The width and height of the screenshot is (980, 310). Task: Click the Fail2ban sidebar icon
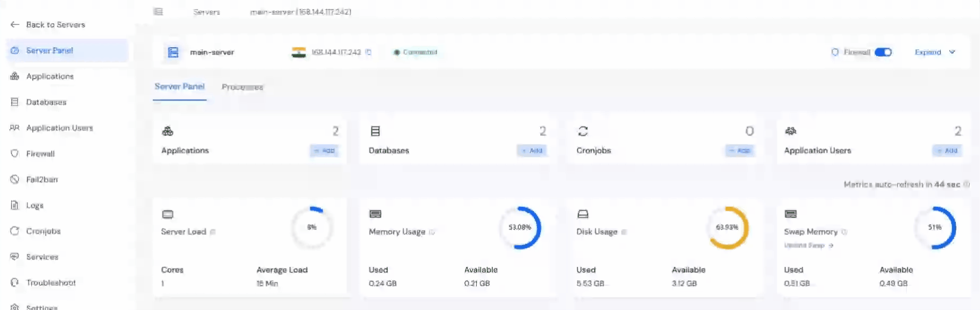(x=15, y=179)
